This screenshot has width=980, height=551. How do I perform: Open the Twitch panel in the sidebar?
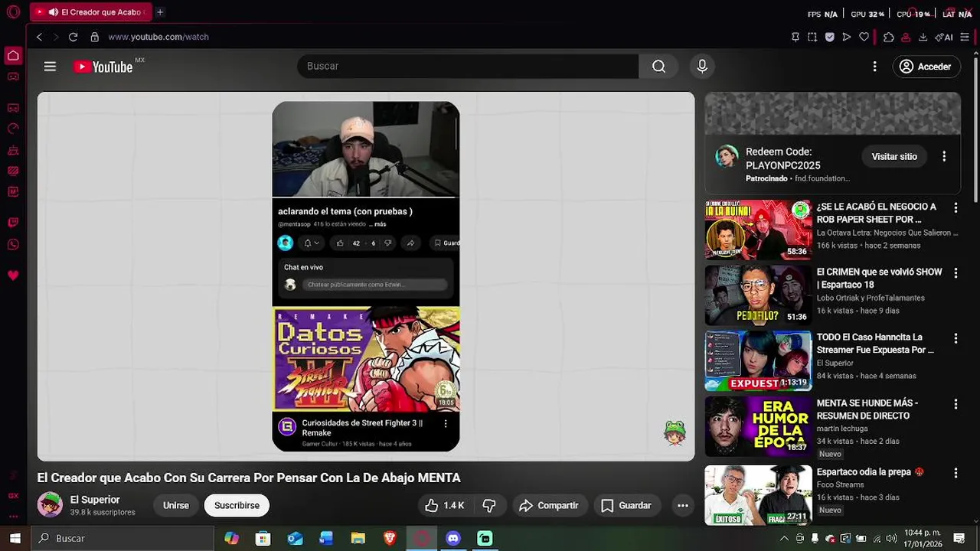(13, 223)
